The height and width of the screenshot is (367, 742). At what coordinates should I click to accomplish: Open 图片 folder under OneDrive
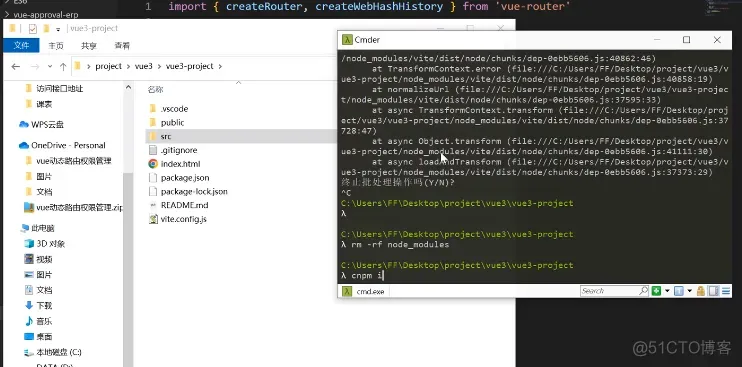click(x=44, y=176)
